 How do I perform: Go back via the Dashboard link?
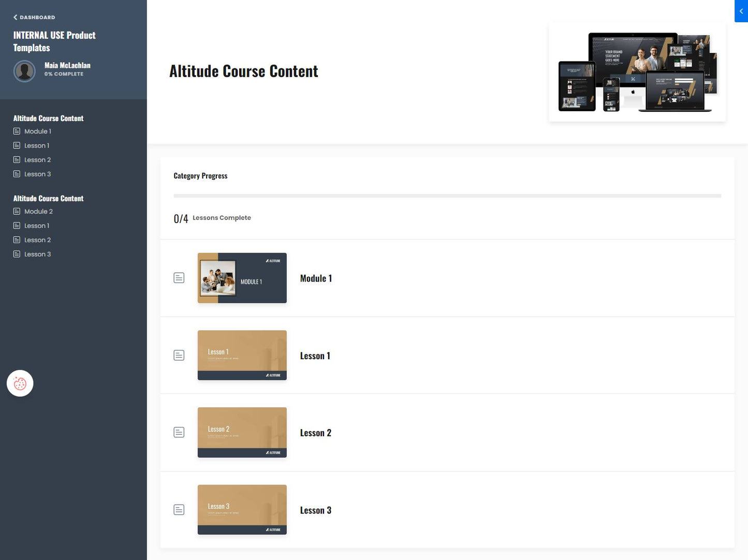pos(34,18)
